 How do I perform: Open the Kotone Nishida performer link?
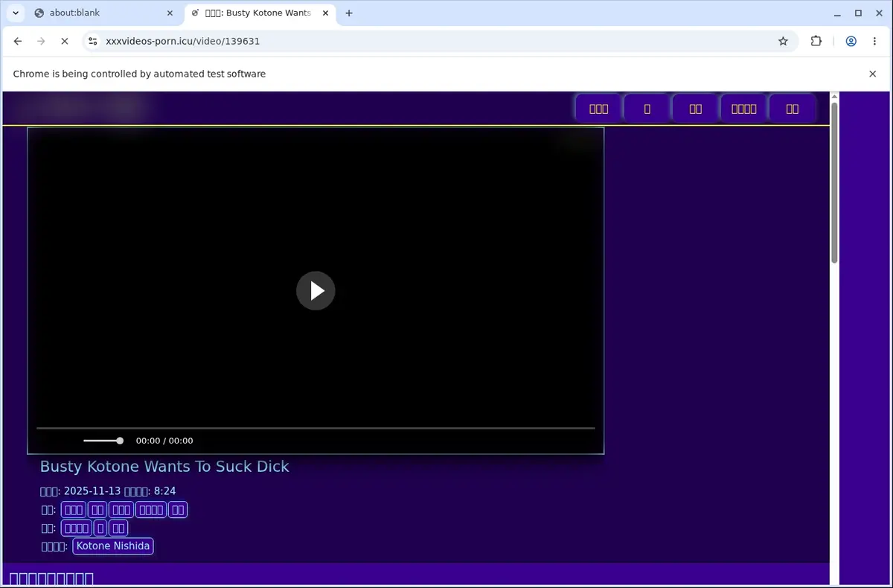[x=113, y=546]
